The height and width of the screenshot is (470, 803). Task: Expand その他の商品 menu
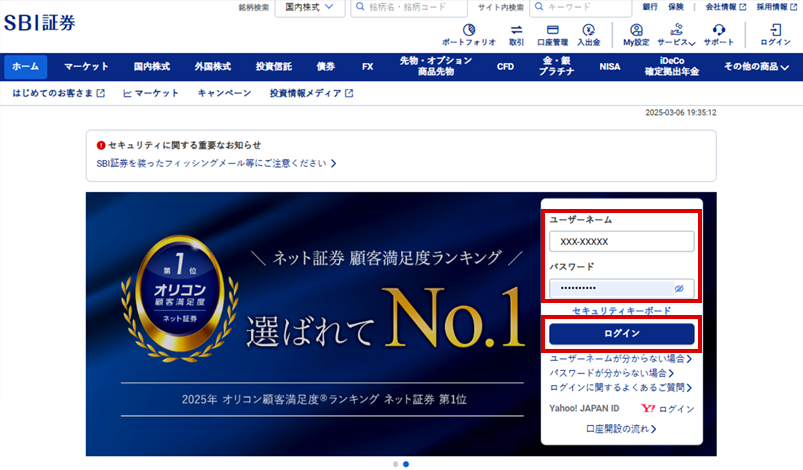click(756, 67)
